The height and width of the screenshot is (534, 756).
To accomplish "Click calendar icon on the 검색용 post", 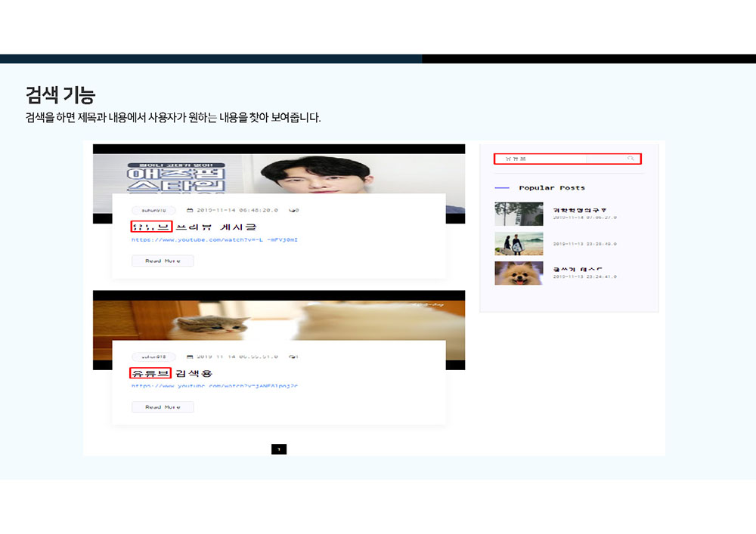I will point(190,357).
